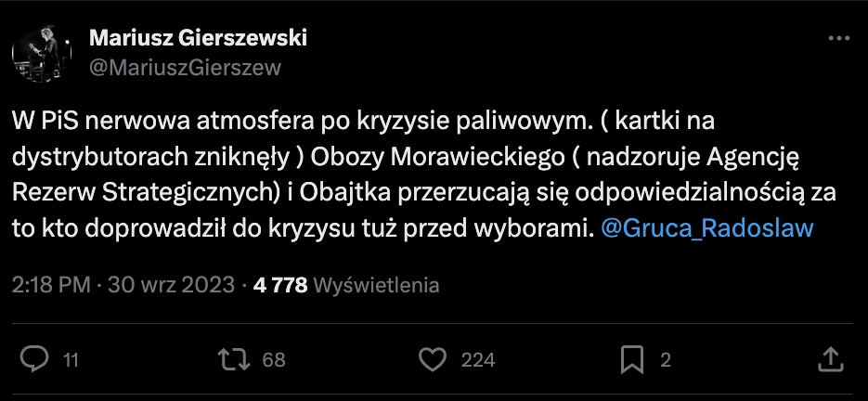Repost the tweet via the retweet icon
This screenshot has height=401, width=868.
coord(237,359)
